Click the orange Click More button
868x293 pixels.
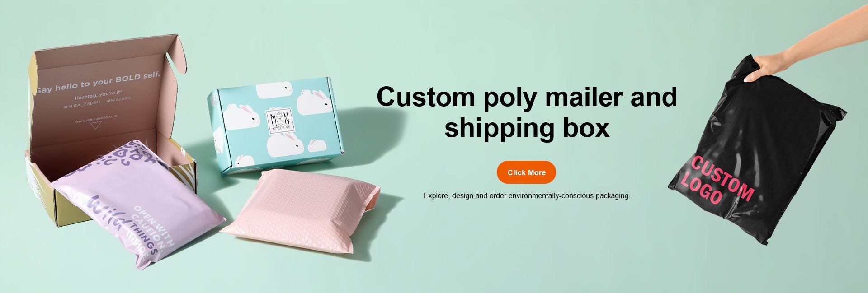click(526, 172)
